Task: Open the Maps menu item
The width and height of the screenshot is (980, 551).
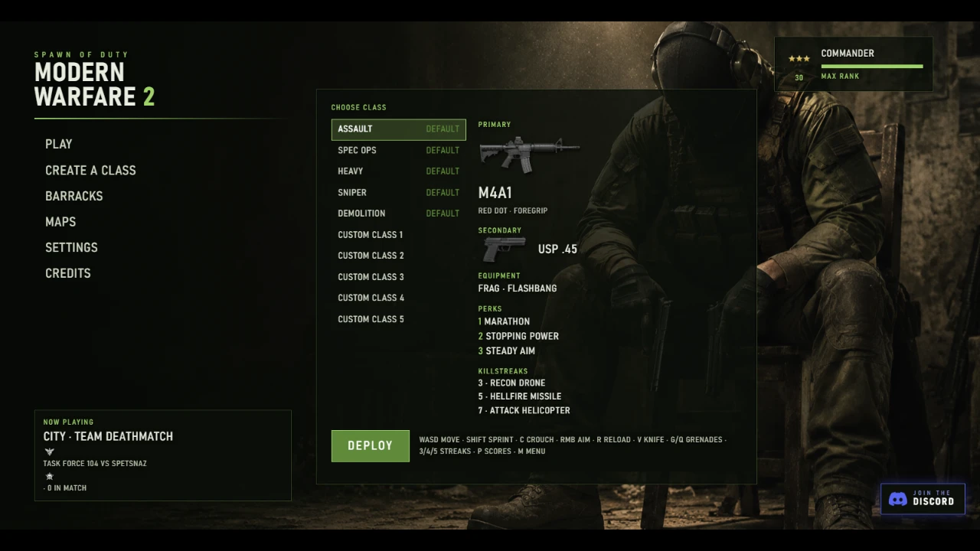Action: pos(60,222)
